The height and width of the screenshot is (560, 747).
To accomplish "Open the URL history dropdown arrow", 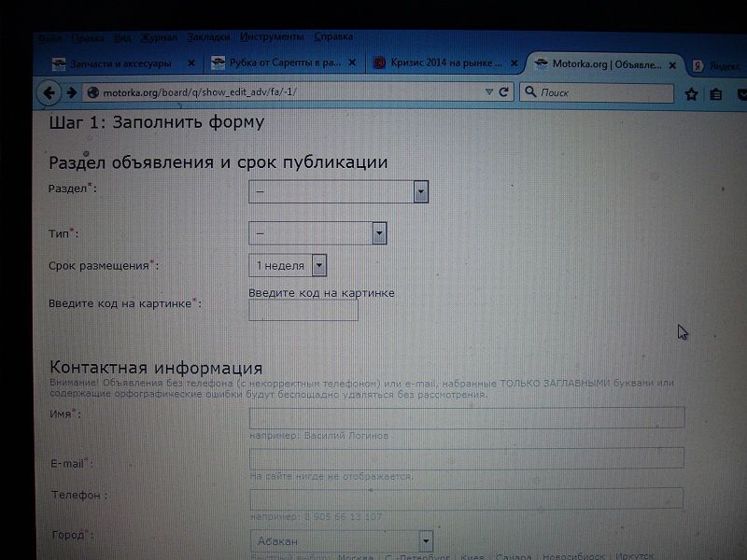I will pyautogui.click(x=488, y=92).
